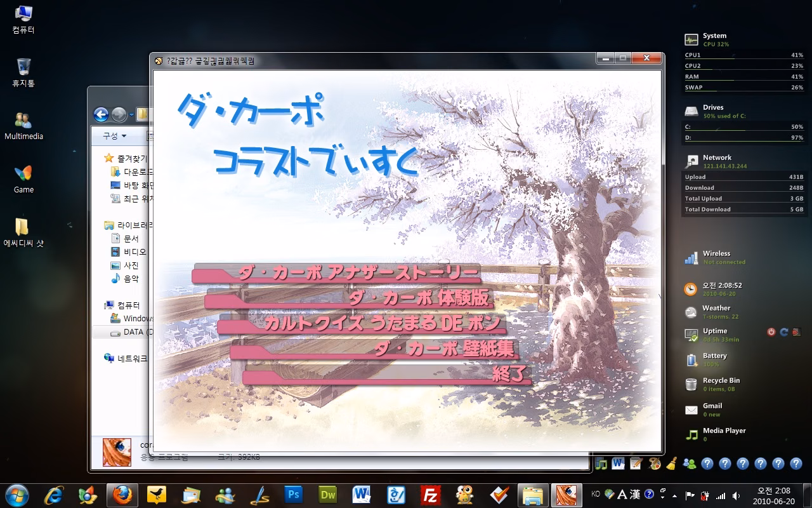Open FileZilla from the taskbar
This screenshot has height=508, width=812.
tap(431, 494)
